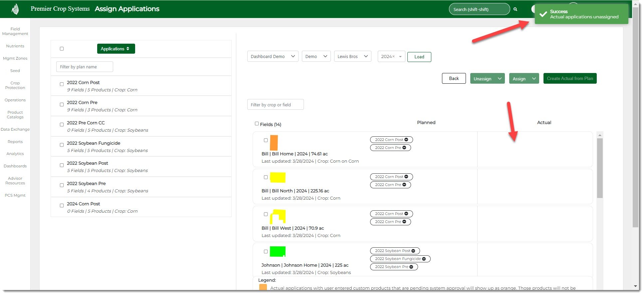Expand the Unassign dropdown button
Screen dimensions: 644x295
pyautogui.click(x=499, y=79)
